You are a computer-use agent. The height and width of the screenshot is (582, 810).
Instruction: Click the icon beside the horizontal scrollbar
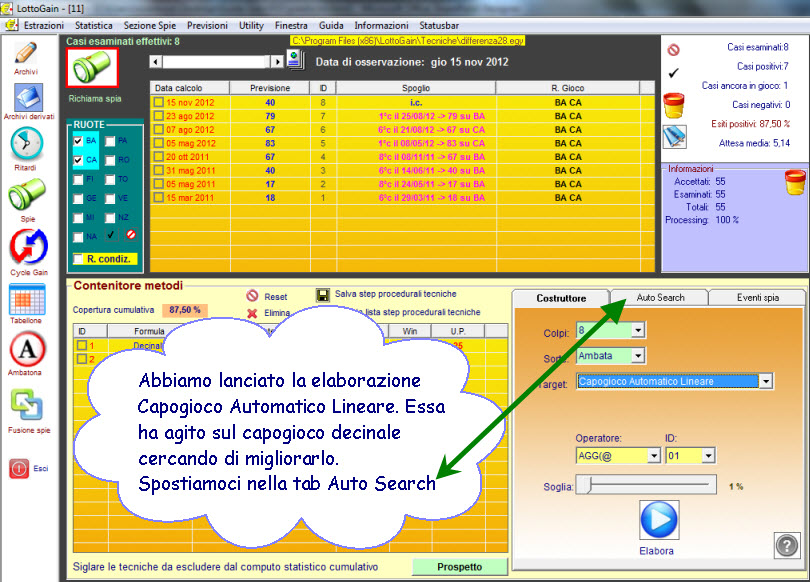click(x=295, y=59)
